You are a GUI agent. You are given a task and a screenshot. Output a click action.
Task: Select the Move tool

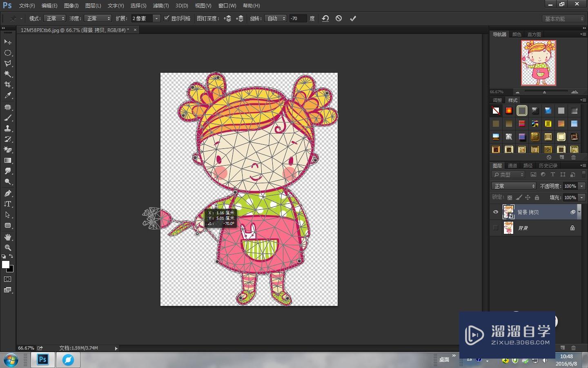tap(8, 42)
